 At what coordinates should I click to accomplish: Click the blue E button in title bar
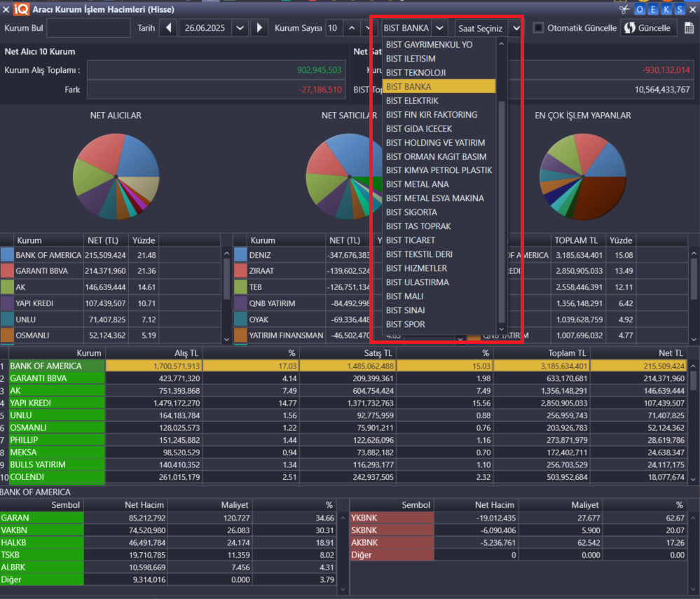tap(653, 9)
